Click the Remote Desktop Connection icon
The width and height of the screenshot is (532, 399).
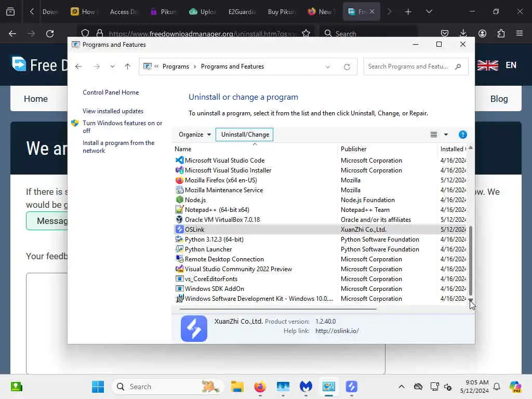click(179, 259)
